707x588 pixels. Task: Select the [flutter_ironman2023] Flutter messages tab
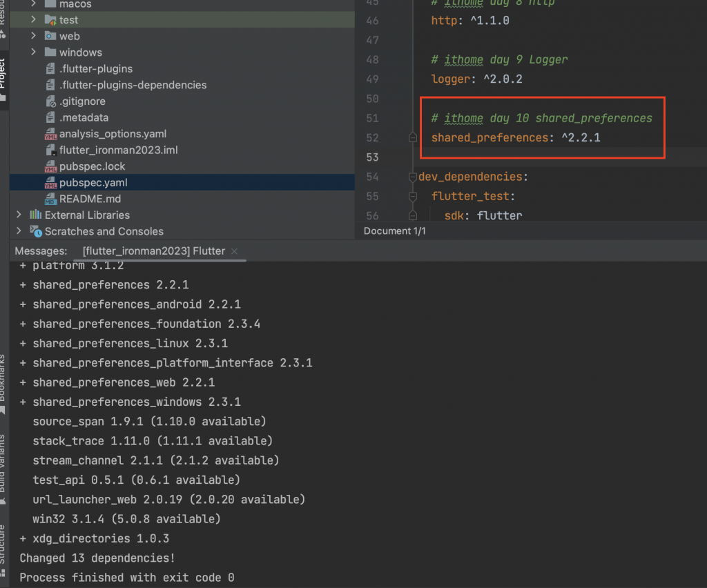[x=154, y=251]
